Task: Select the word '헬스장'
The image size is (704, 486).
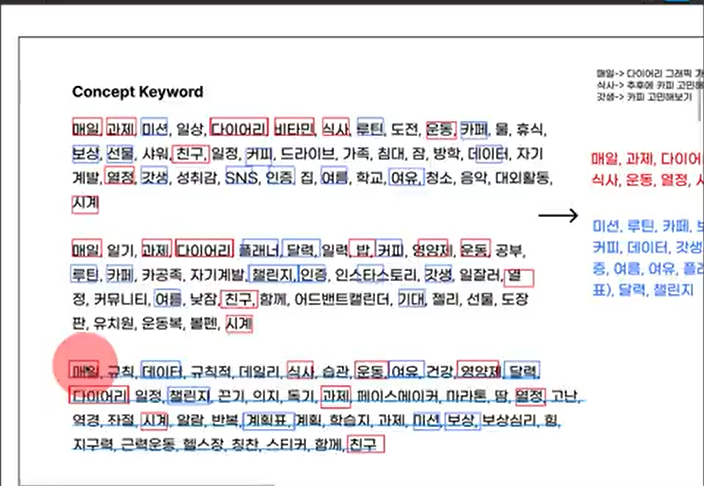Action: click(x=203, y=445)
